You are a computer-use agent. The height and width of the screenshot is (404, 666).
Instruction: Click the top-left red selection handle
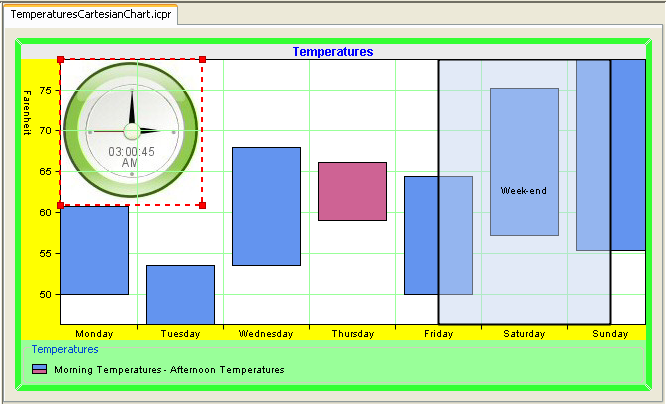click(x=61, y=60)
